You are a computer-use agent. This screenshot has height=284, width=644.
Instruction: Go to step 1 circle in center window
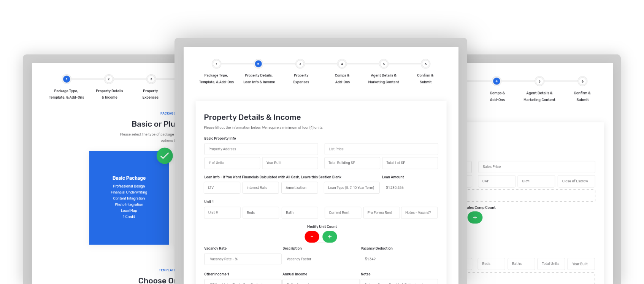[x=216, y=64]
